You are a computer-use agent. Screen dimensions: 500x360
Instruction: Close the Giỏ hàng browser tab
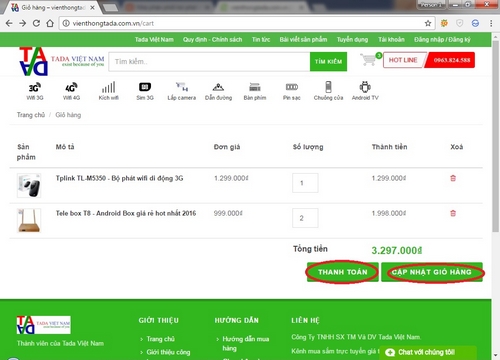92,7
